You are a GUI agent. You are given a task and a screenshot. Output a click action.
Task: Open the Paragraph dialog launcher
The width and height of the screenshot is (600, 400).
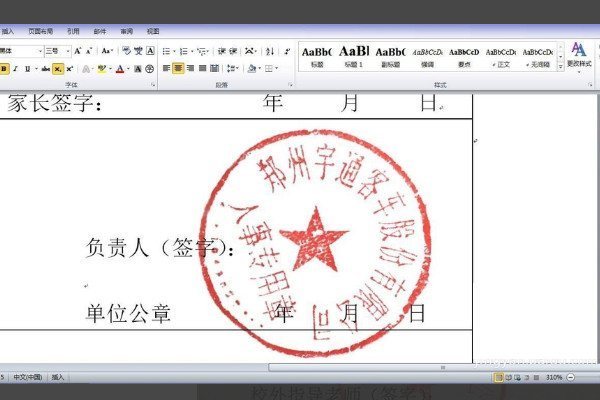coord(291,85)
